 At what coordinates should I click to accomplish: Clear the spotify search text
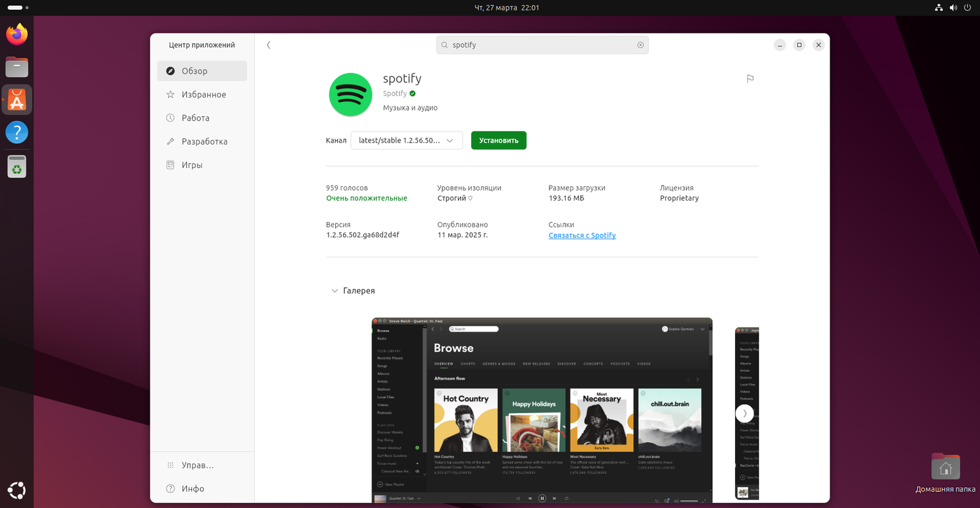pos(640,45)
